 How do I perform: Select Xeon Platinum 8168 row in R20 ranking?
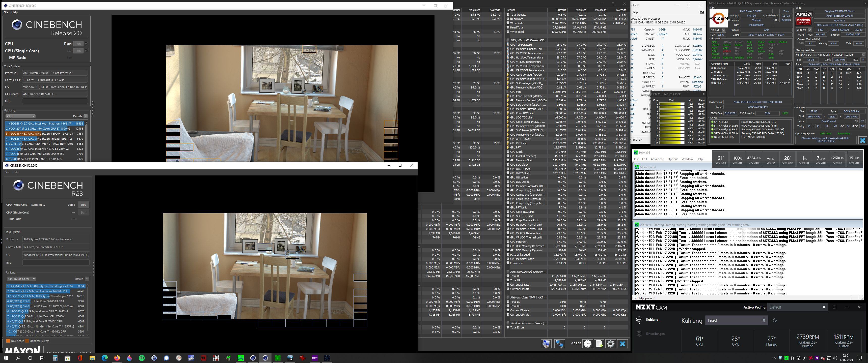coord(44,124)
